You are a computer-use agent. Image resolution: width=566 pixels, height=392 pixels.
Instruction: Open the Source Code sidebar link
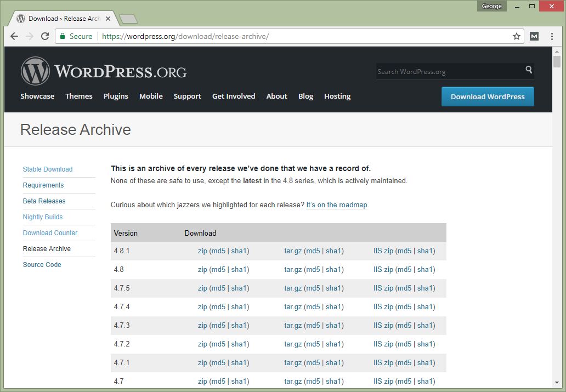click(42, 265)
